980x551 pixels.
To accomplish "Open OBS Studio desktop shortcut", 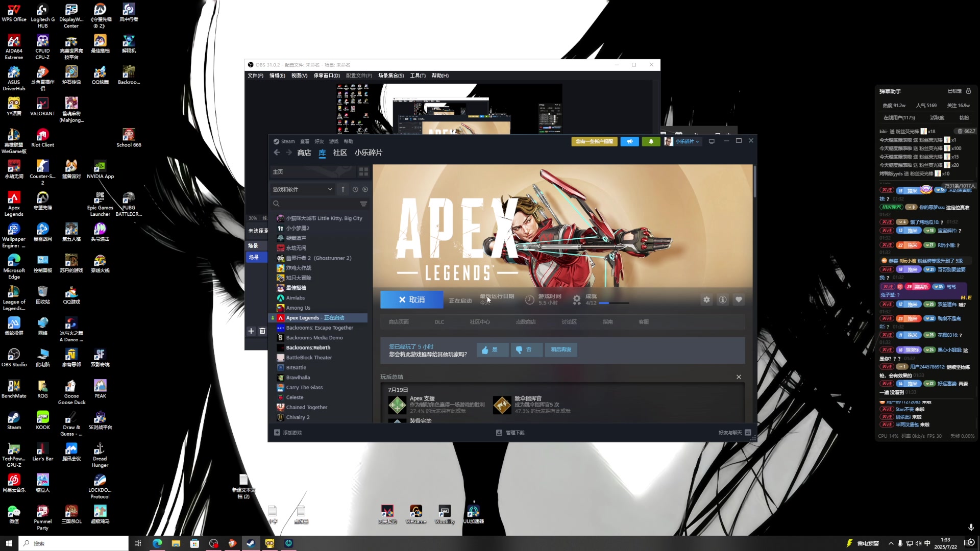I will click(14, 357).
